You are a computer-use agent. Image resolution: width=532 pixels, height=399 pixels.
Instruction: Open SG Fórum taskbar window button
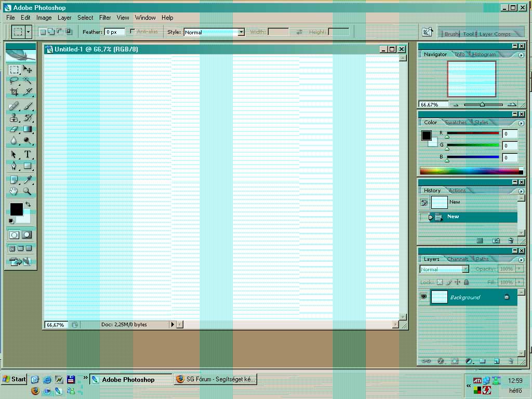coord(216,379)
